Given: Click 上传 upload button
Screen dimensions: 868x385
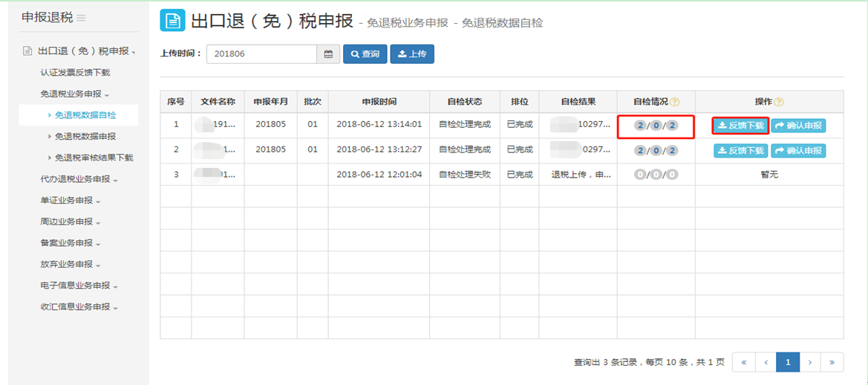Looking at the screenshot, I should point(412,54).
